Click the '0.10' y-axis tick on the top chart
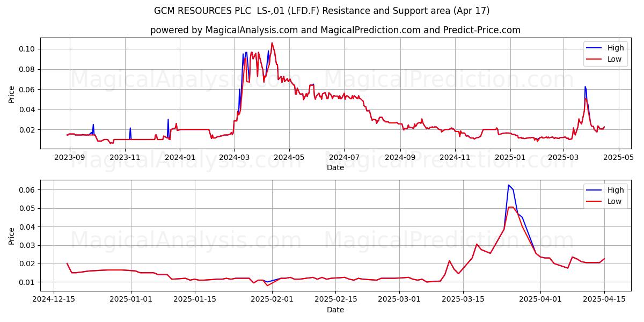The image size is (644, 322). (x=27, y=49)
